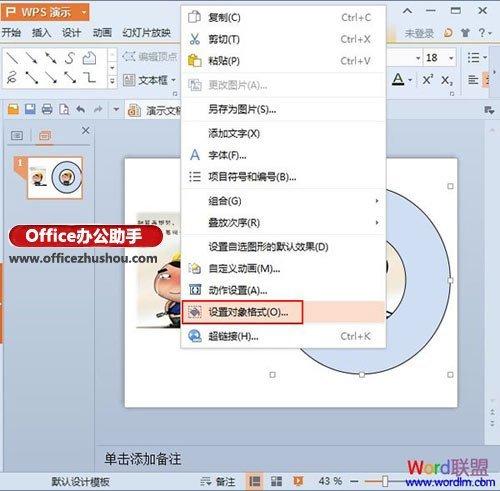Select the freeform polygon shape tool
Screen dimensions: 500x491
(89, 58)
